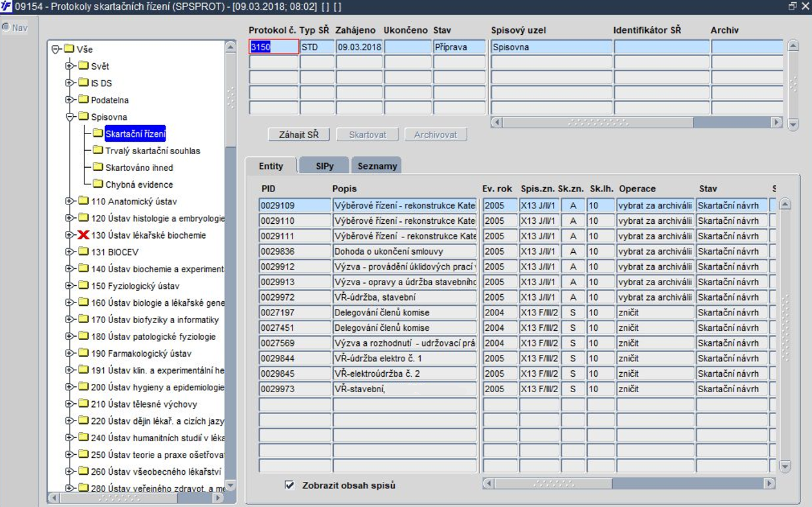The image size is (812, 507).
Task: Collapse the root Vše tree node
Action: (56, 49)
